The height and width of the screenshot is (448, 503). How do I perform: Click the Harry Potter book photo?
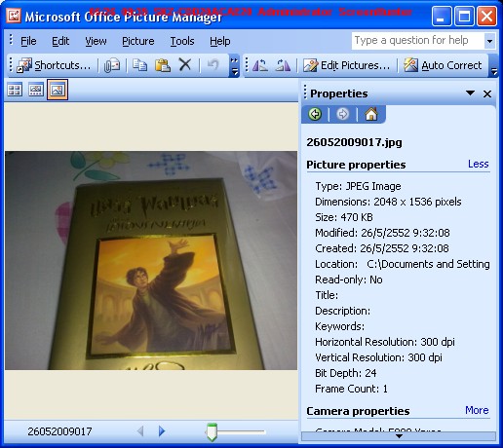[151, 260]
